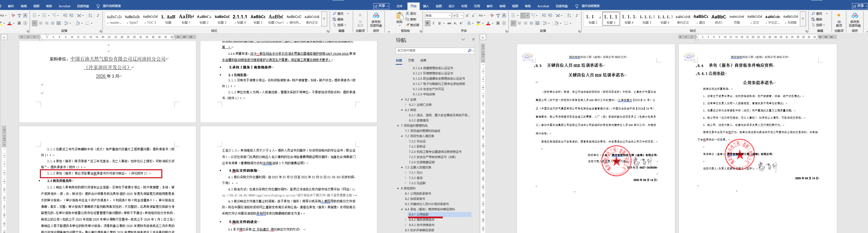Increase indent in the left window
The width and height of the screenshot is (868, 233).
pos(71,15)
